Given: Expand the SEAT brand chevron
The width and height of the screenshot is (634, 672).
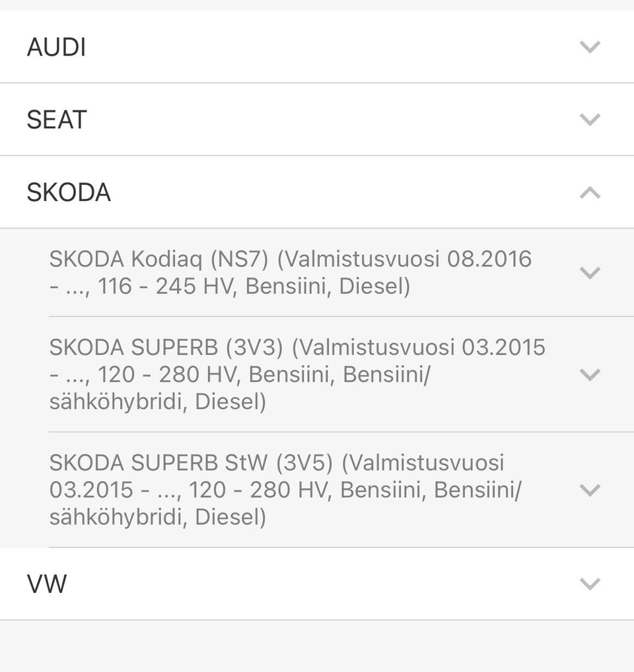Looking at the screenshot, I should [589, 120].
